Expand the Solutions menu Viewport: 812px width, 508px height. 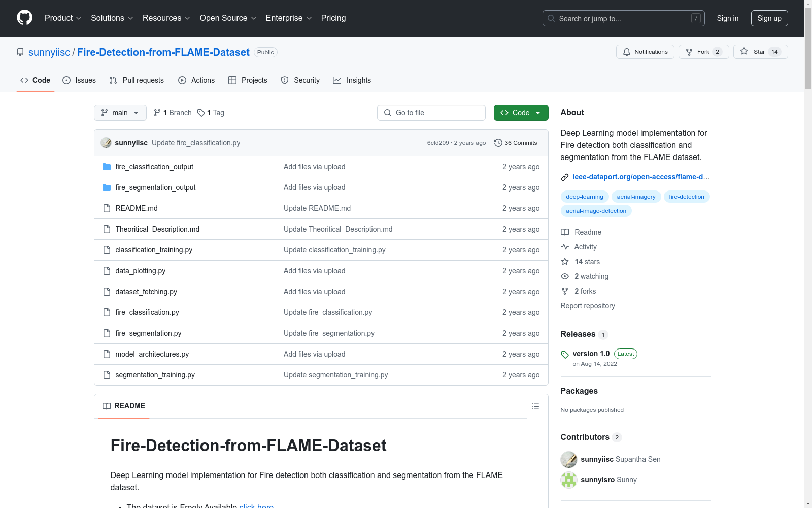[112, 18]
